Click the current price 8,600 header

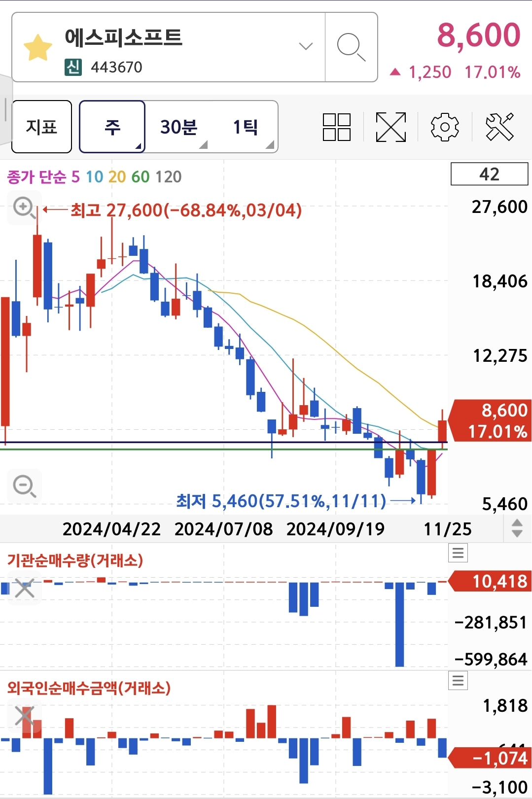click(x=478, y=35)
